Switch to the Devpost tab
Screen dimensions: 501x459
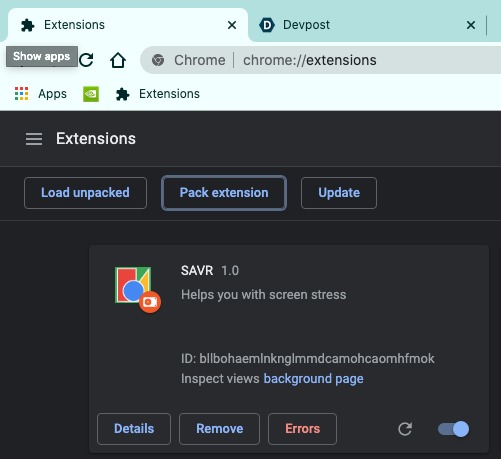pos(367,25)
